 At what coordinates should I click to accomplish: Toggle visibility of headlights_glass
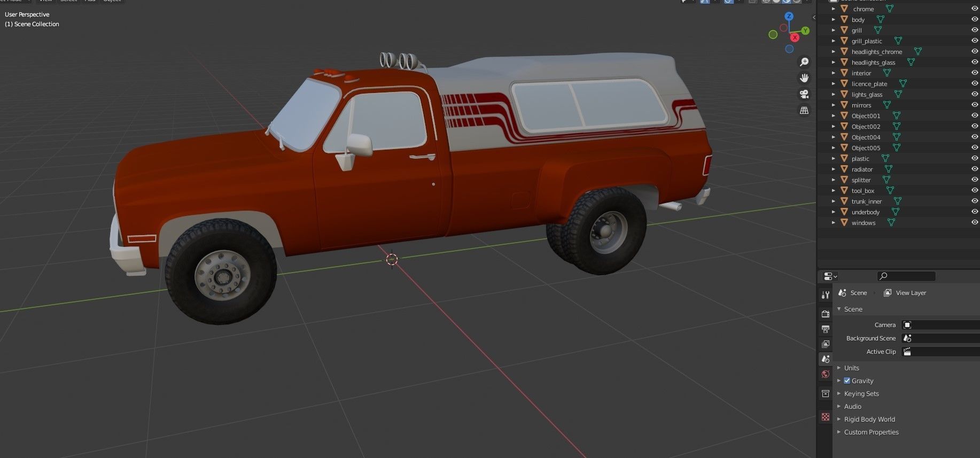(x=974, y=62)
